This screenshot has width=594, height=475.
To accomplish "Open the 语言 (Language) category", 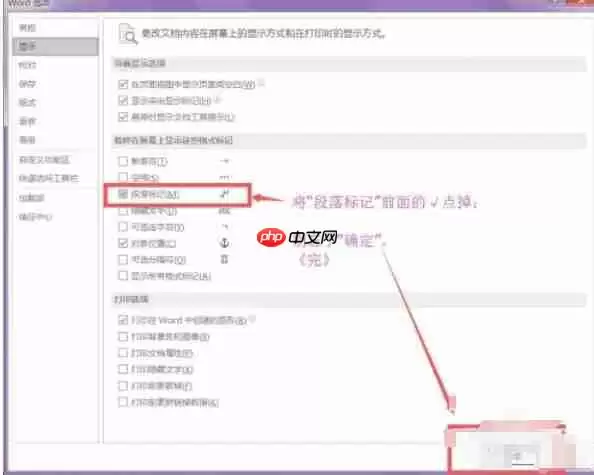I will (x=27, y=122).
